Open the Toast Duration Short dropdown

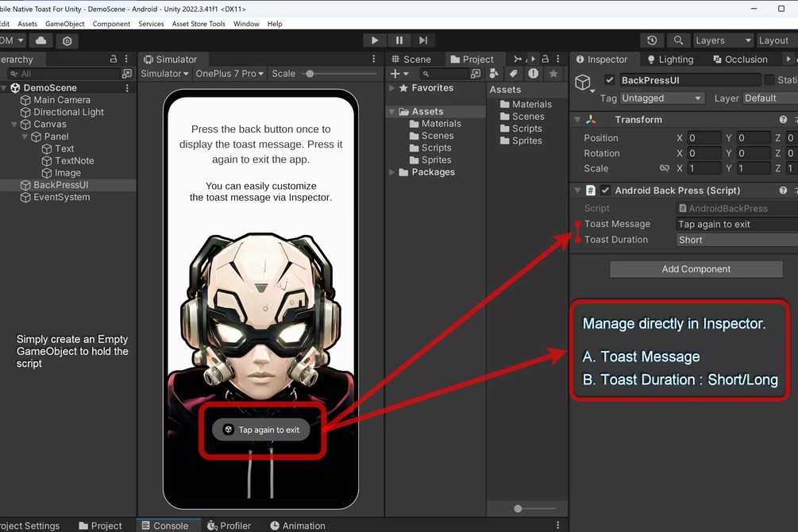[x=737, y=240]
